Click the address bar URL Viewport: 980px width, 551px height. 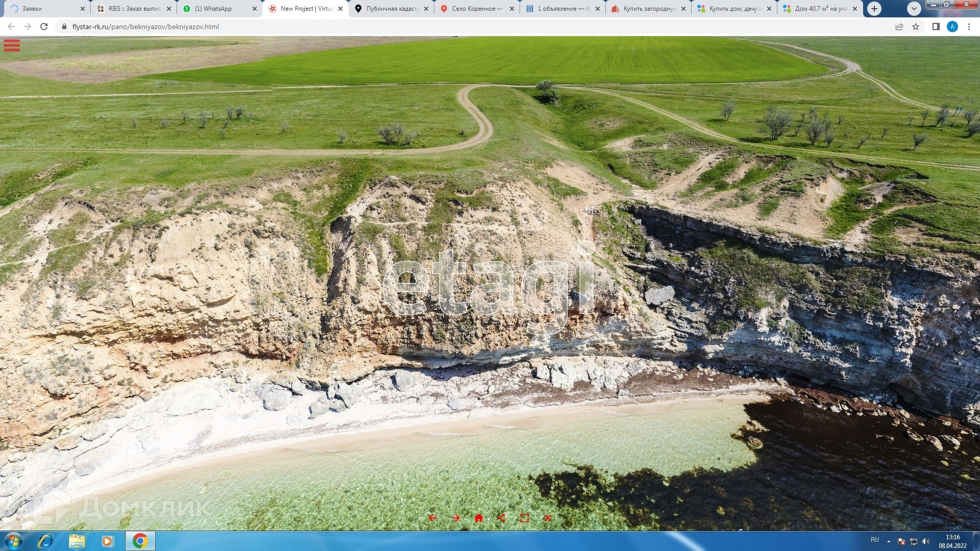(145, 27)
